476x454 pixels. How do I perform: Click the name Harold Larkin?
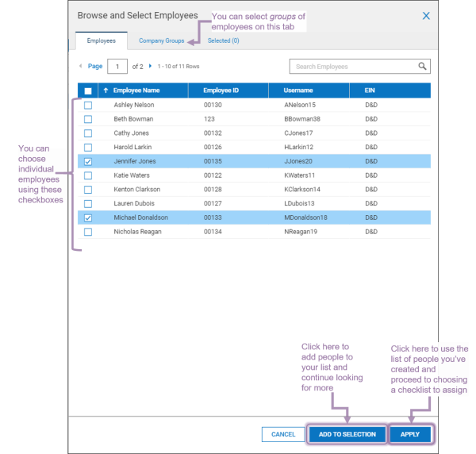[132, 147]
